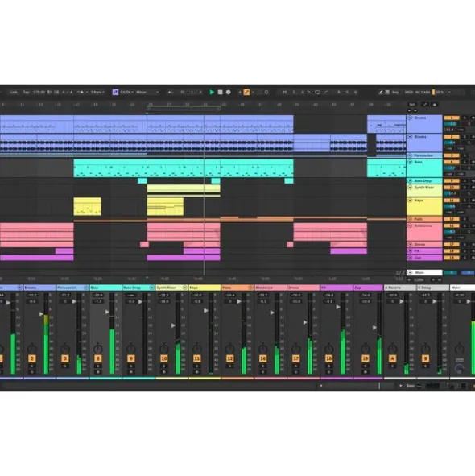Viewport: 475px width, 476px height.
Task: Click the MIDI map mode button
Action: (x=408, y=92)
